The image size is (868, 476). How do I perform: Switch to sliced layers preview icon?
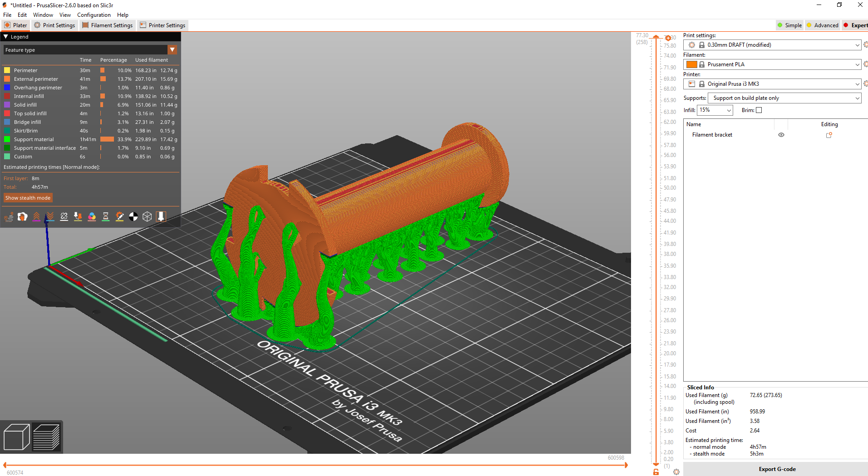click(x=46, y=437)
